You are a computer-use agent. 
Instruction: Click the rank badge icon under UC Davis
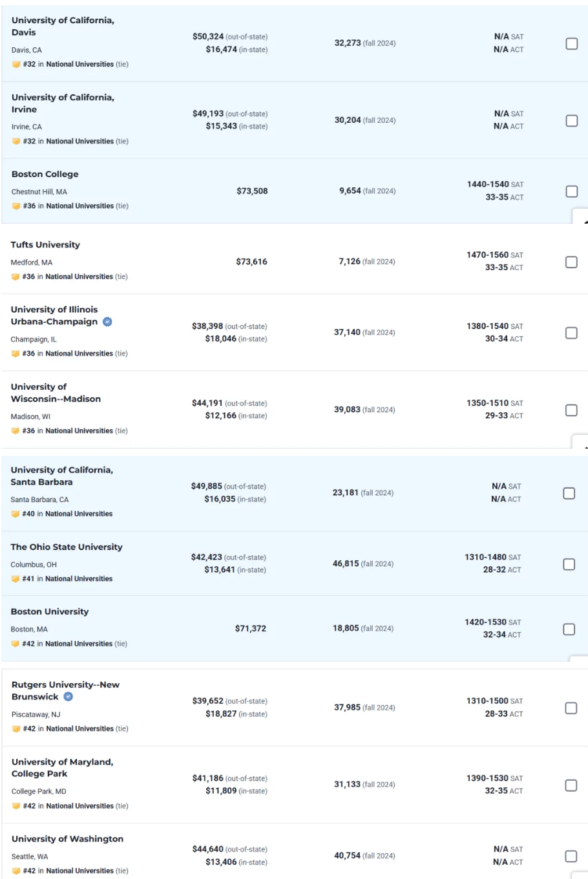click(x=16, y=65)
